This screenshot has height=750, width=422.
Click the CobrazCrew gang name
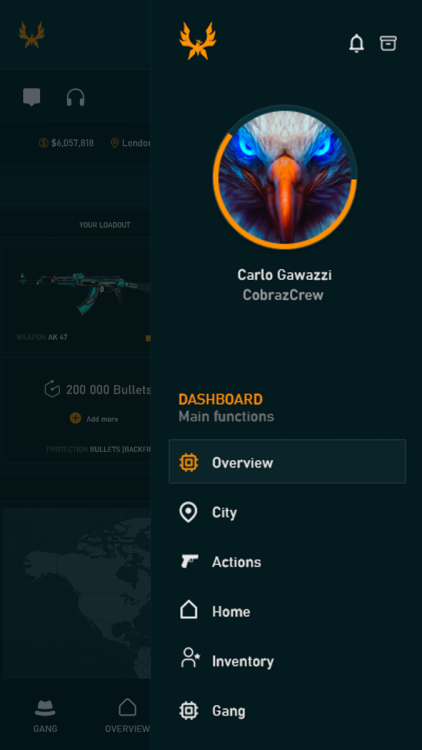[x=283, y=295]
